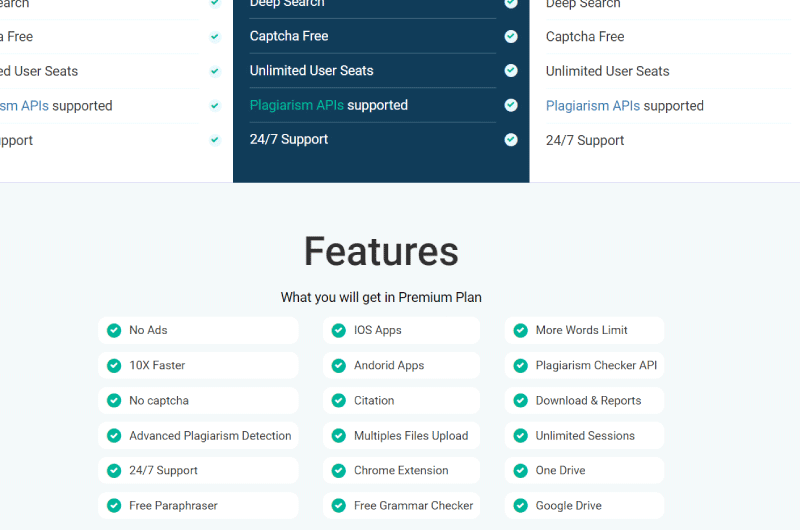Click '24/7 Support' text in the right plan
This screenshot has width=800, height=530.
click(585, 140)
